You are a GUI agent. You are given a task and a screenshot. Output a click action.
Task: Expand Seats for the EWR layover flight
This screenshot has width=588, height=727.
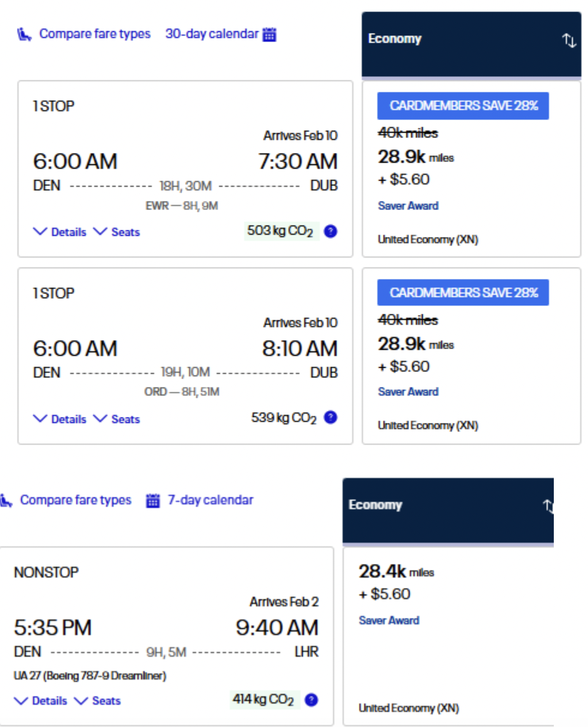click(118, 232)
